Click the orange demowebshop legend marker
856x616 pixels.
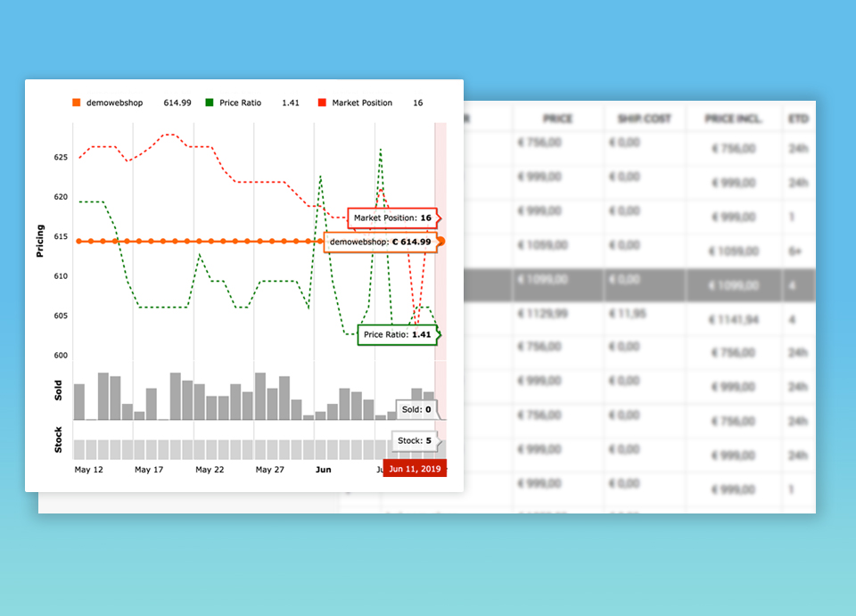(x=77, y=103)
